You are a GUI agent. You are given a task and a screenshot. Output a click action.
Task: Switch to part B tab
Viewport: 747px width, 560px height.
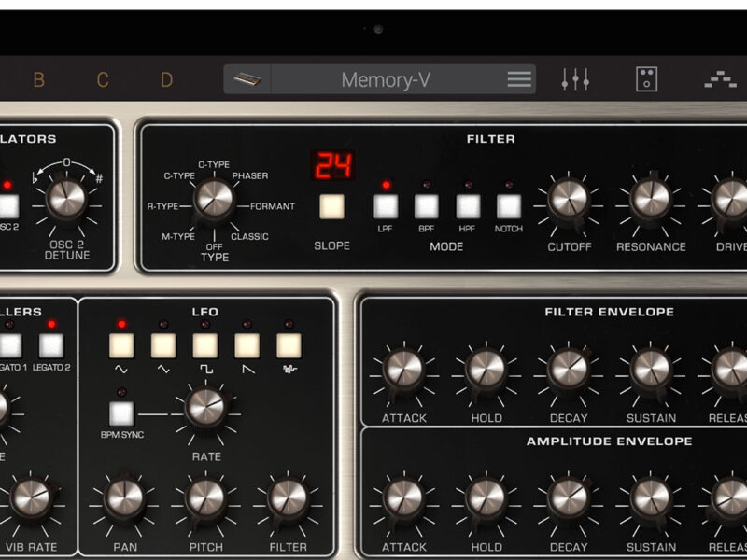[x=39, y=79]
